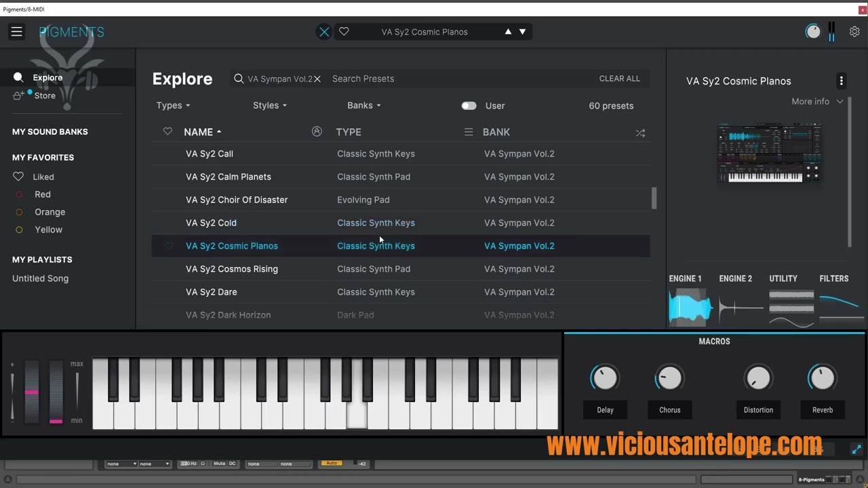Click the Filters curve thumbnail
The image size is (868, 488).
tap(842, 307)
